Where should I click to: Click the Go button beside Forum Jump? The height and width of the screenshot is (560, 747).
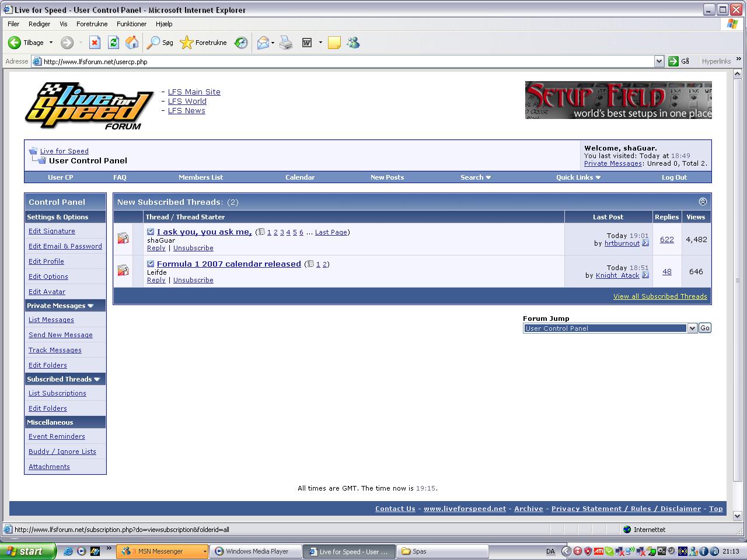tap(705, 328)
